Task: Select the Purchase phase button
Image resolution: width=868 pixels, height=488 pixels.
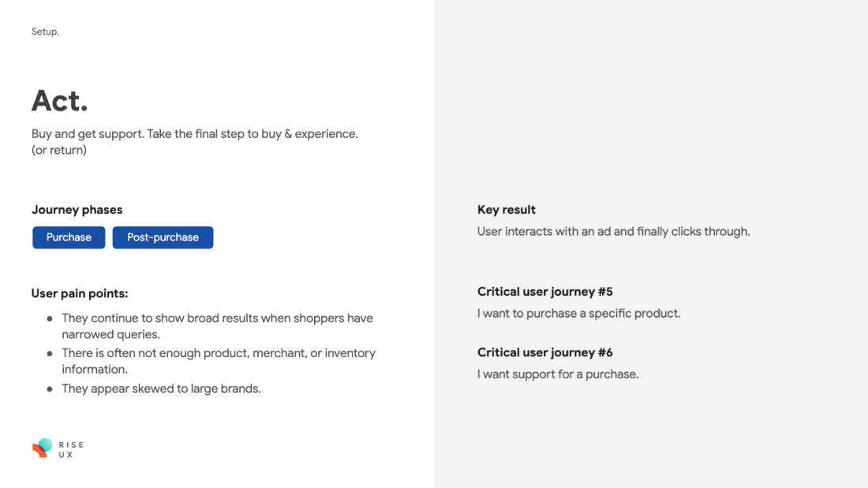Action: pyautogui.click(x=69, y=237)
